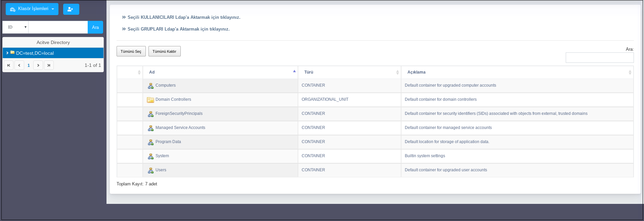Click the Domain Controllers folder icon
Image resolution: width=644 pixels, height=221 pixels.
point(151,100)
